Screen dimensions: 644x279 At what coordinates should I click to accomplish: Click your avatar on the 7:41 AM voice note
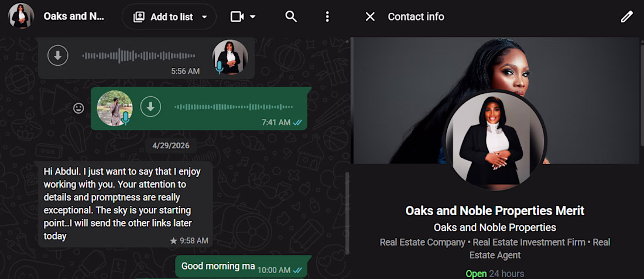(115, 108)
